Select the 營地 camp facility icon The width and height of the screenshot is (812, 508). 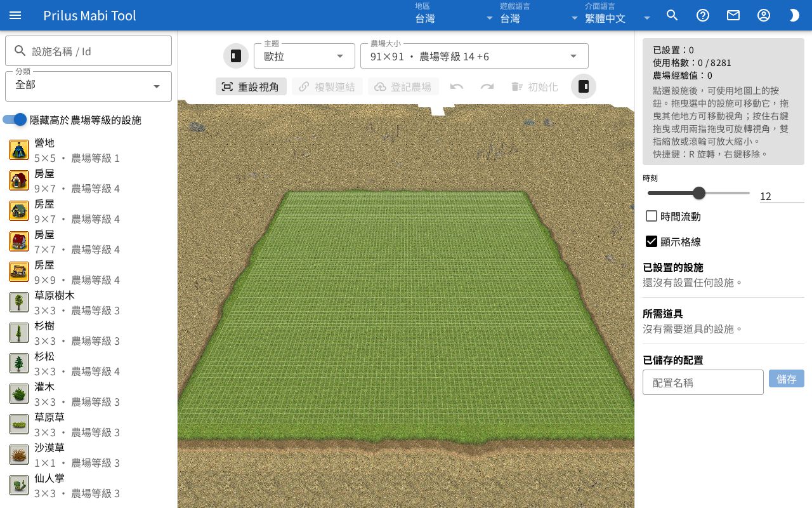pyautogui.click(x=19, y=150)
